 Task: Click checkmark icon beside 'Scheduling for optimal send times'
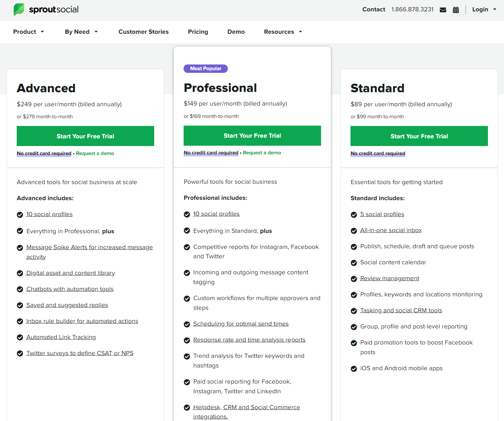tap(187, 324)
